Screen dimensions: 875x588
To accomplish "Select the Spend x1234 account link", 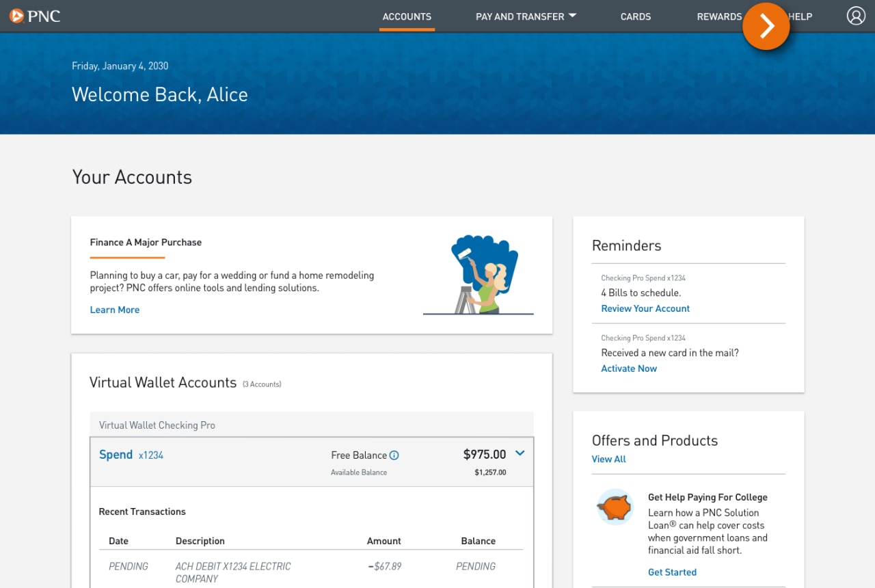I will pos(131,454).
